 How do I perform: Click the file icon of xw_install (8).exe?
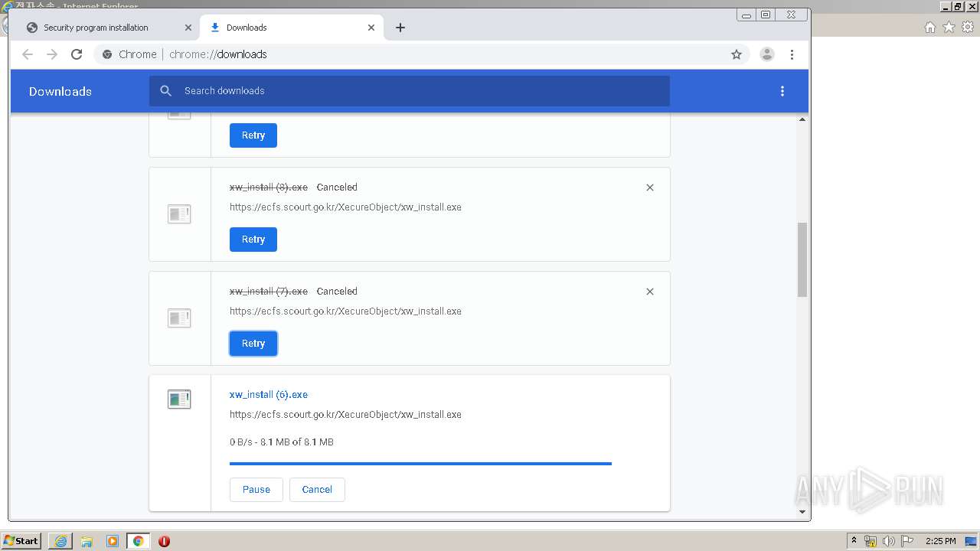click(179, 214)
